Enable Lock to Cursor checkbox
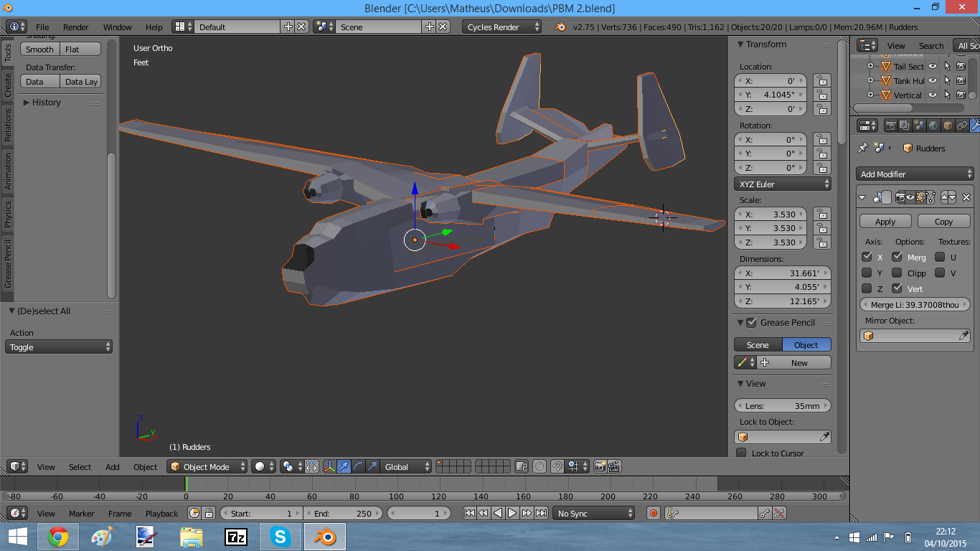980x551 pixels. pos(741,453)
